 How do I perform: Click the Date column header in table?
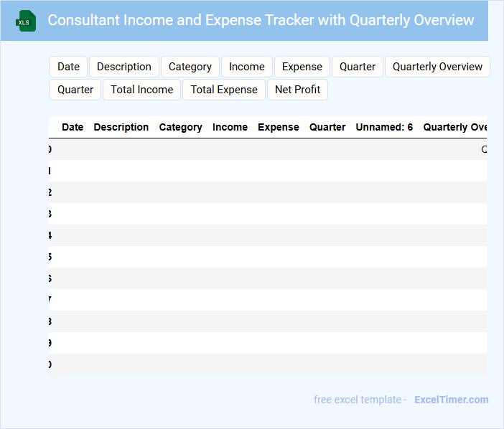(x=73, y=127)
